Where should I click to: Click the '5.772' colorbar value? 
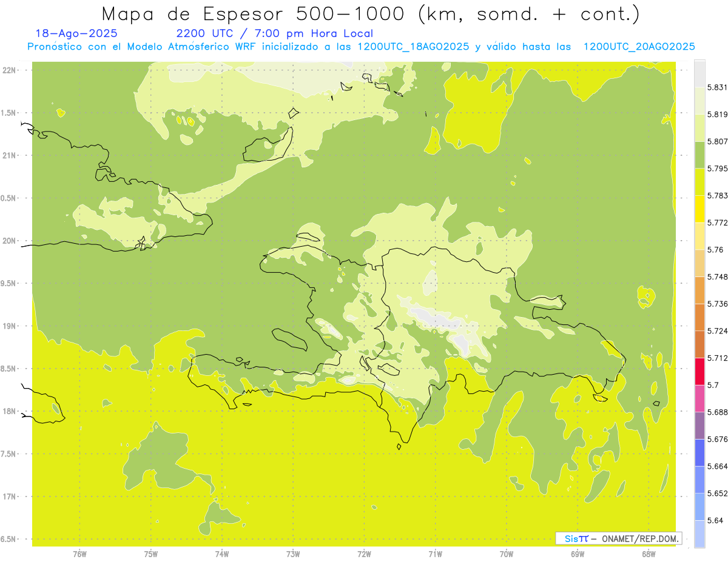[717, 222]
